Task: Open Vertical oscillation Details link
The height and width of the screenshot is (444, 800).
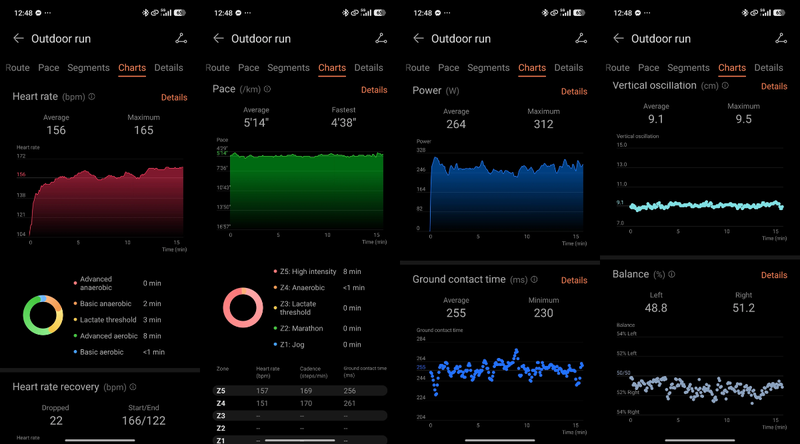Action: click(x=774, y=86)
